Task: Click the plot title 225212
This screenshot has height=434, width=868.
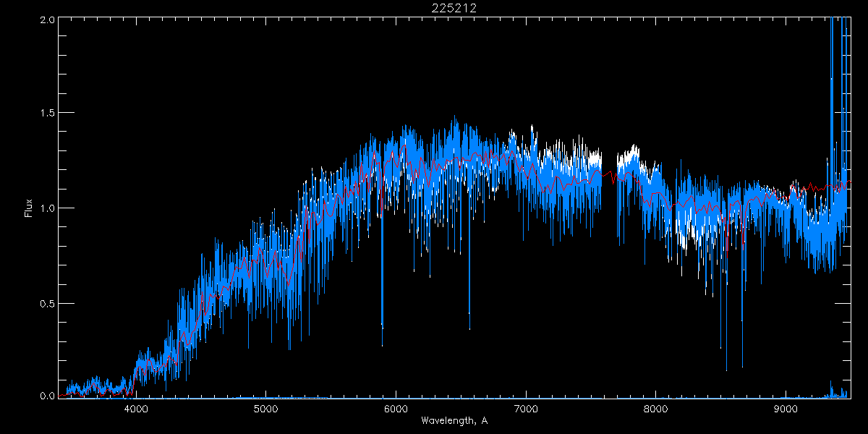Action: coord(454,8)
